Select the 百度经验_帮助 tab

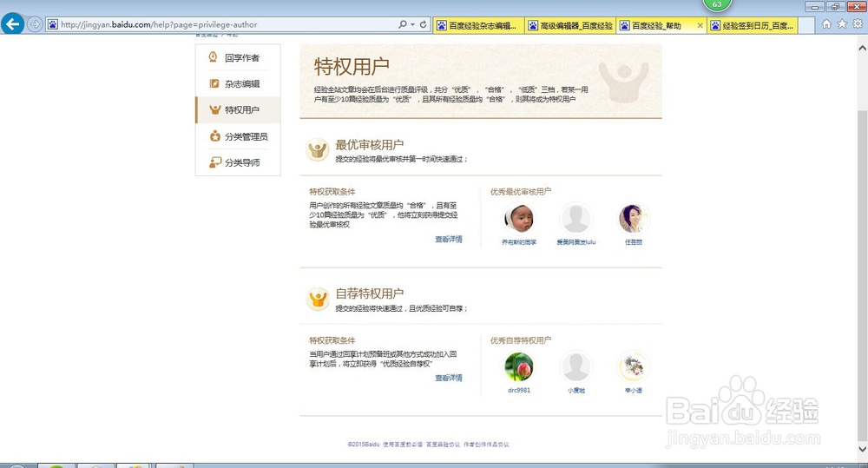click(656, 25)
